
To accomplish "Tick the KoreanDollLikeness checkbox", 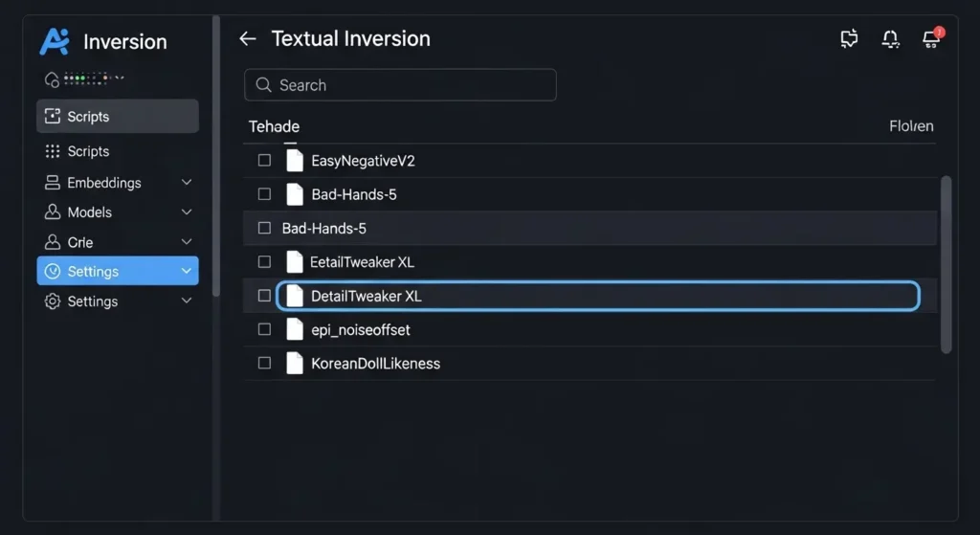I will 265,364.
